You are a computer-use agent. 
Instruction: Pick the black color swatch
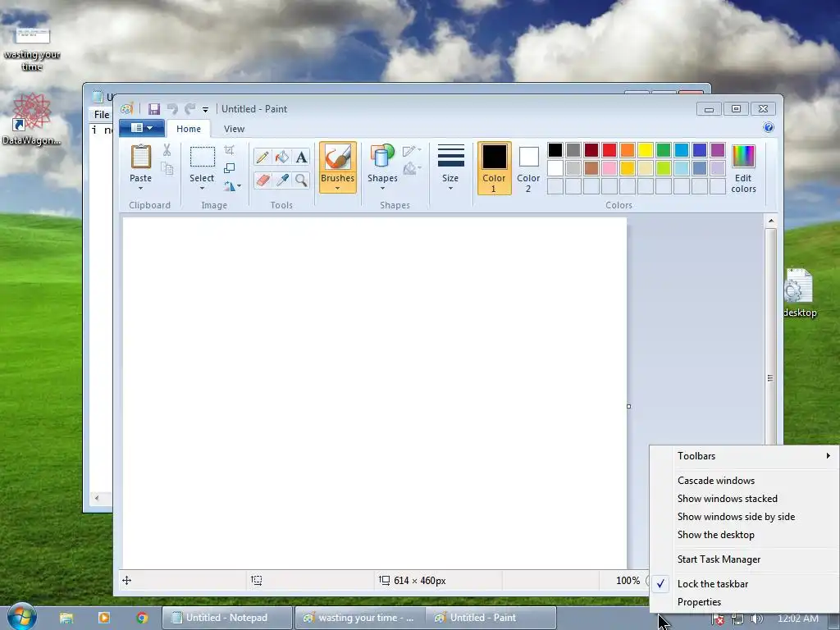(x=555, y=150)
